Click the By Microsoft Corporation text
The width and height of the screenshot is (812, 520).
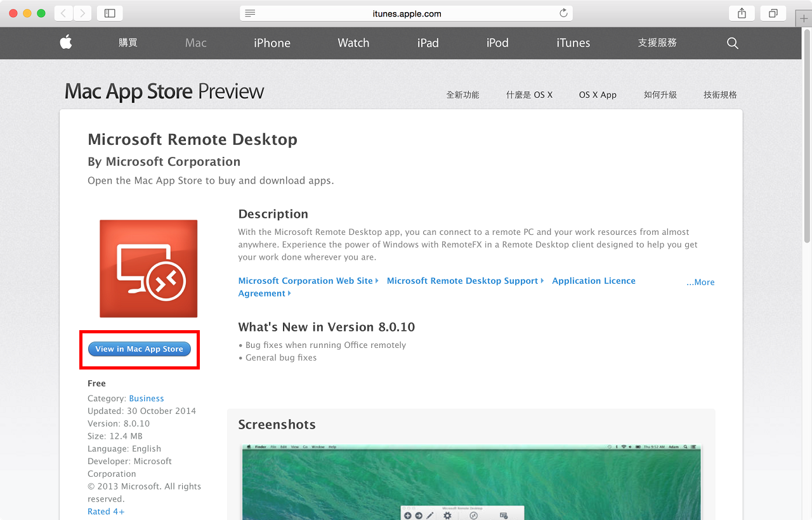[164, 161]
